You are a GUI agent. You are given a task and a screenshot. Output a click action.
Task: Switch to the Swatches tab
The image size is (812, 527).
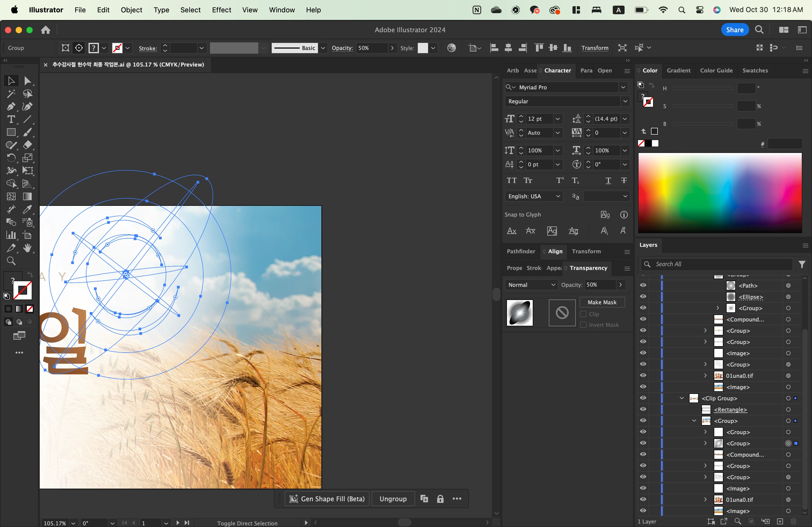point(755,71)
